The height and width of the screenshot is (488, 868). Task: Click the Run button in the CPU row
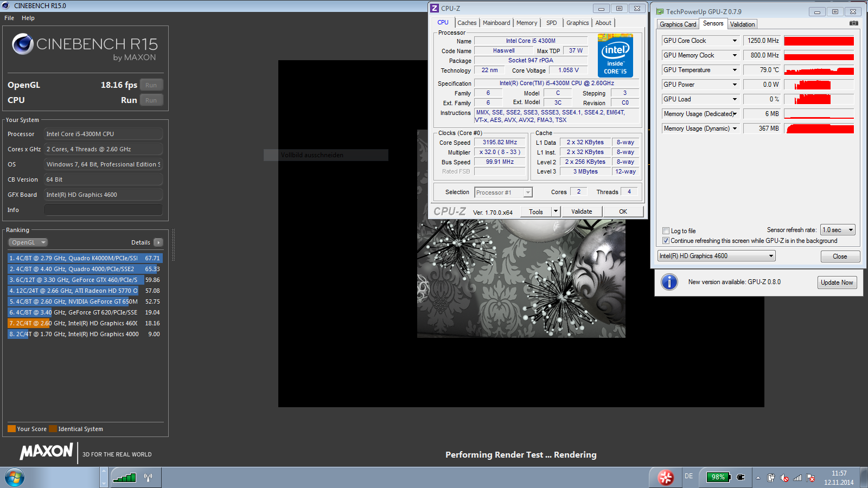coord(151,100)
